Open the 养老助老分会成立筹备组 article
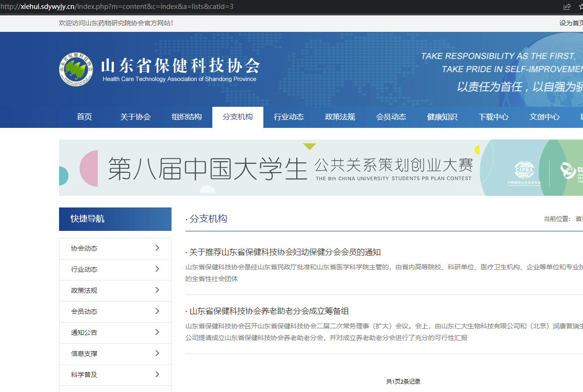Screen dimensions: 583x392 coord(269,311)
